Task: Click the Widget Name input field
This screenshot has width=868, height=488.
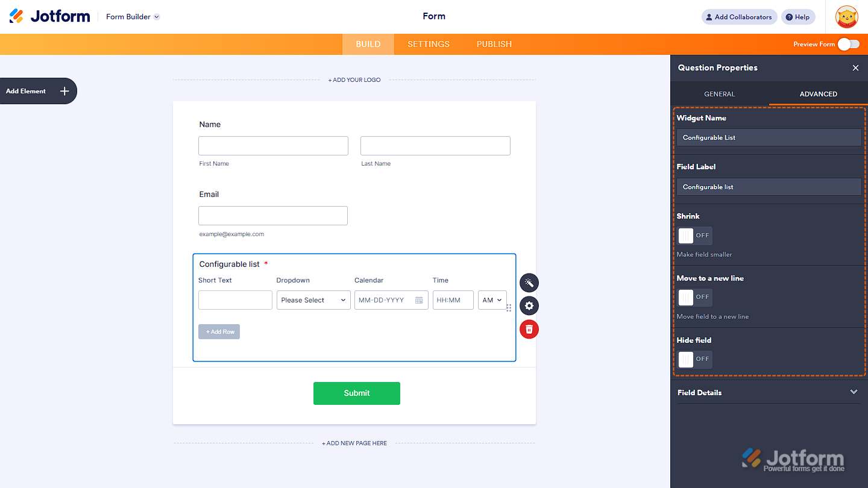Action: (769, 137)
